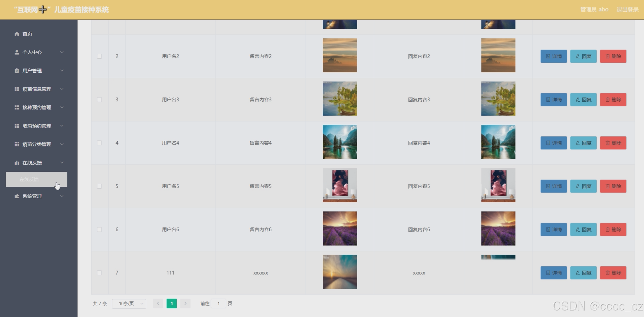The height and width of the screenshot is (317, 644).
Task: Click the person icon for 个人中心
Action: 17,52
